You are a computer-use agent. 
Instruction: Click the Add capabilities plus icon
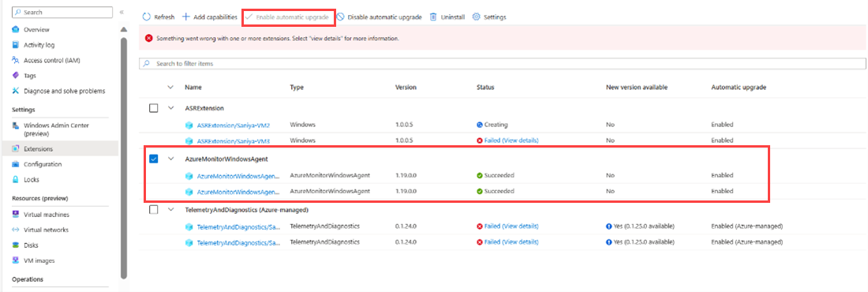[x=186, y=17]
